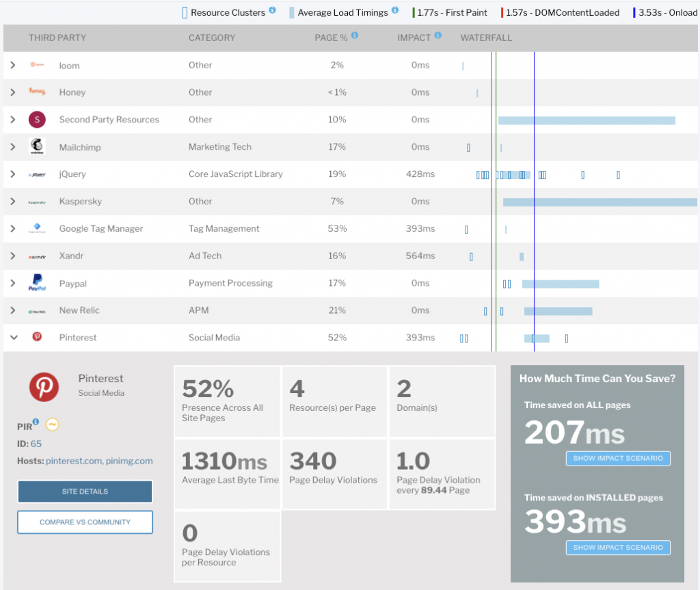Click the 4 Resource(s) per Page tile
The width and height of the screenshot is (700, 590).
click(x=334, y=401)
